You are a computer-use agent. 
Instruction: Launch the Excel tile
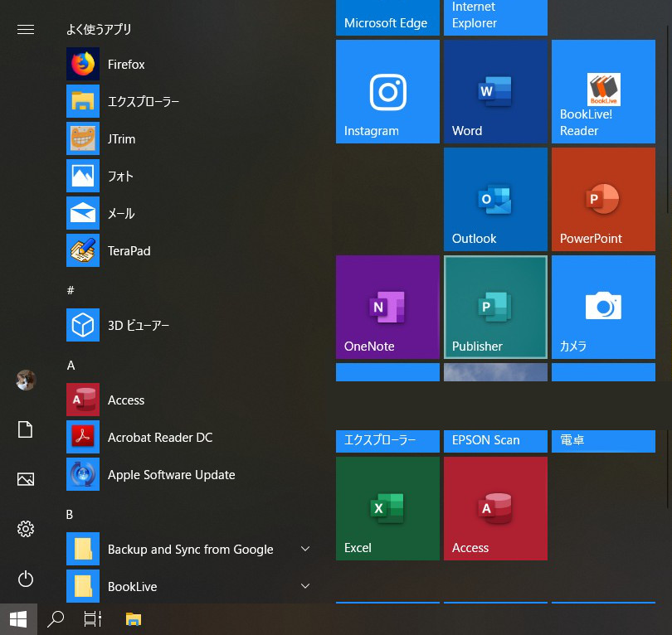coord(387,508)
